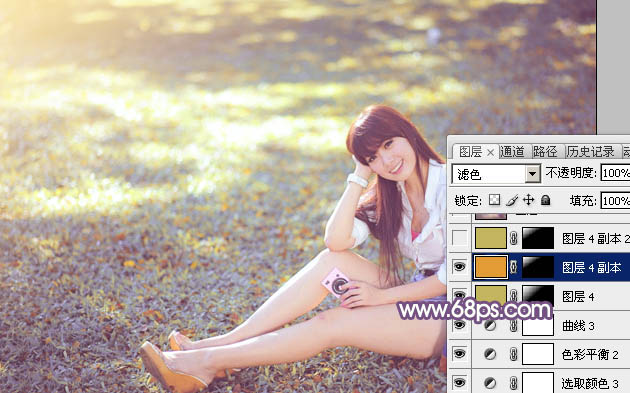Hide the 色彩平衡 2 layer
Screen dimensions: 630x393
coord(460,354)
